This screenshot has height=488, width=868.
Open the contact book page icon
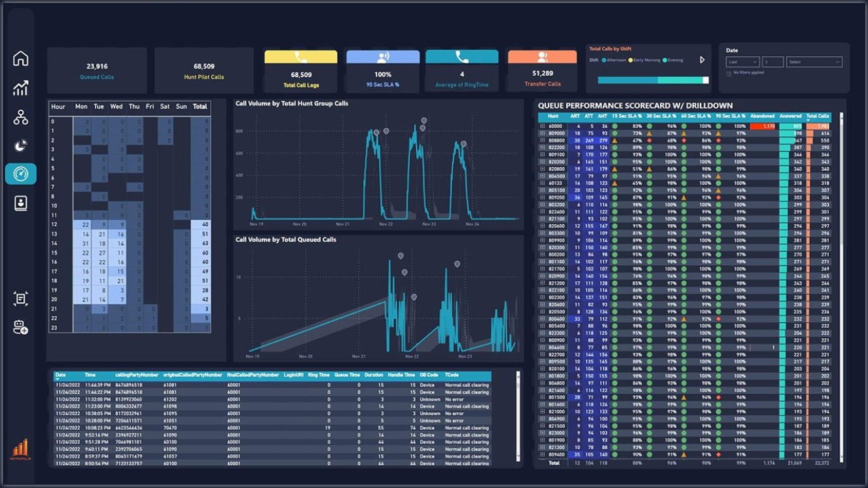(x=20, y=203)
